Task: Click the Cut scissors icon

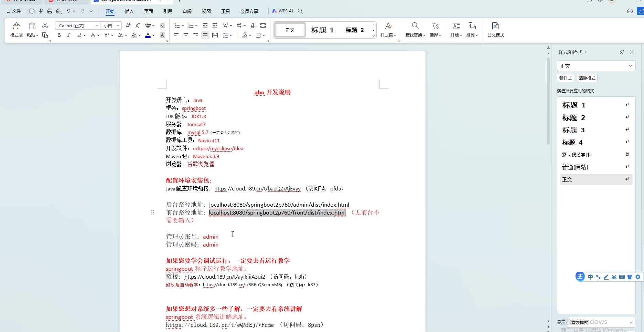Action: [45, 26]
